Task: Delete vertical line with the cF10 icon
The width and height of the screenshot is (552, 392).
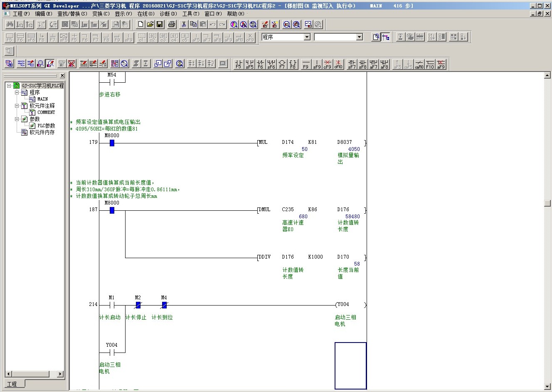Action: (x=338, y=64)
